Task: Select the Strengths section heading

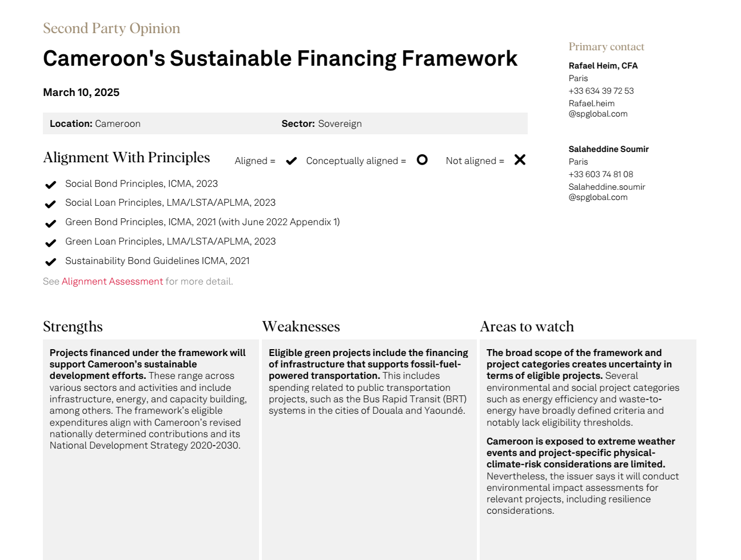Action: (73, 326)
